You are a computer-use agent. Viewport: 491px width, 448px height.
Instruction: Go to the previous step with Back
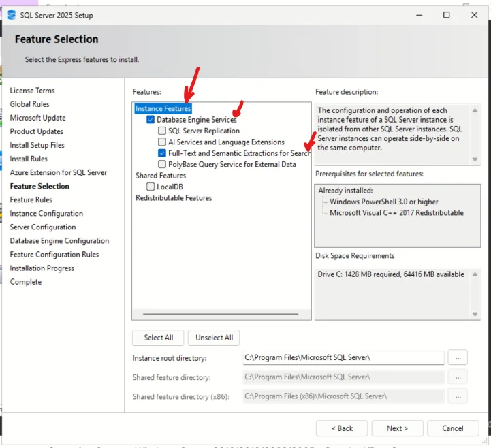point(342,428)
